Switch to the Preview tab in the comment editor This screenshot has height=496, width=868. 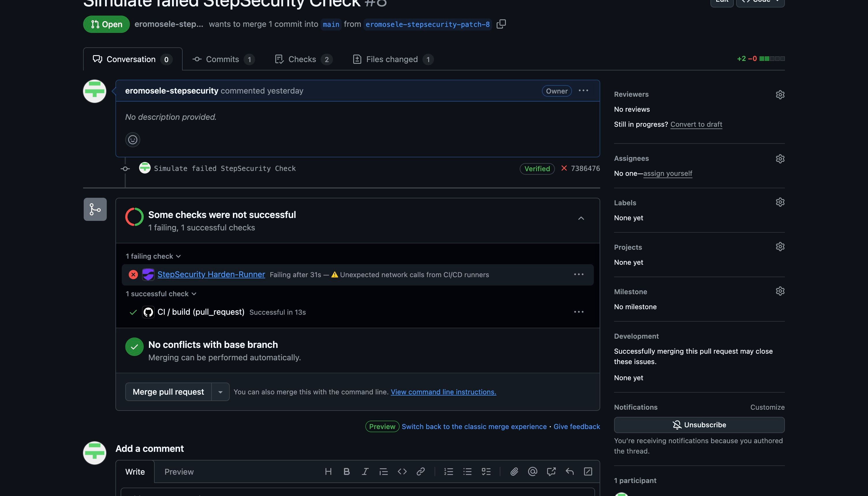pyautogui.click(x=179, y=472)
